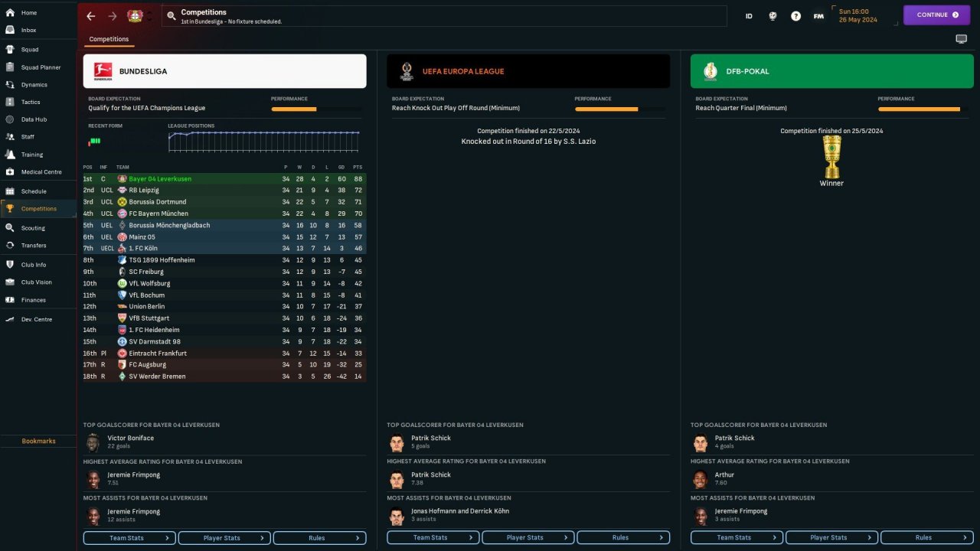The image size is (980, 551).
Task: Open Rules under the DFB-Pokal panel
Action: tap(926, 538)
